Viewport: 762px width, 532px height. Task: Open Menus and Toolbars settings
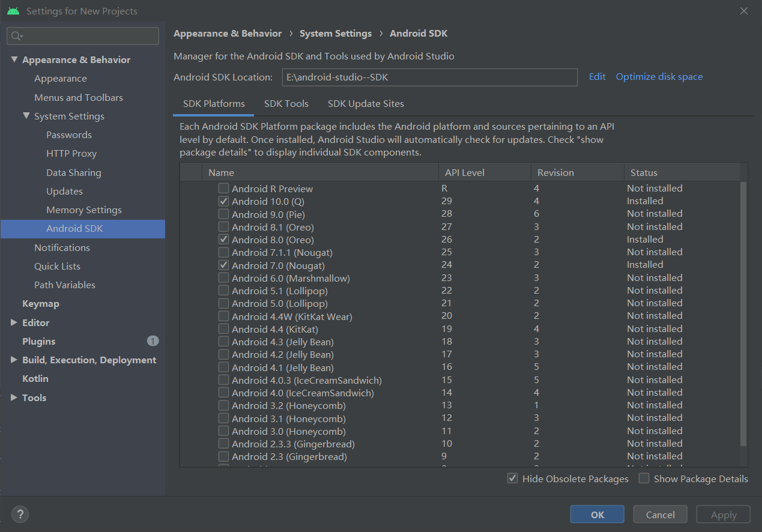point(79,97)
